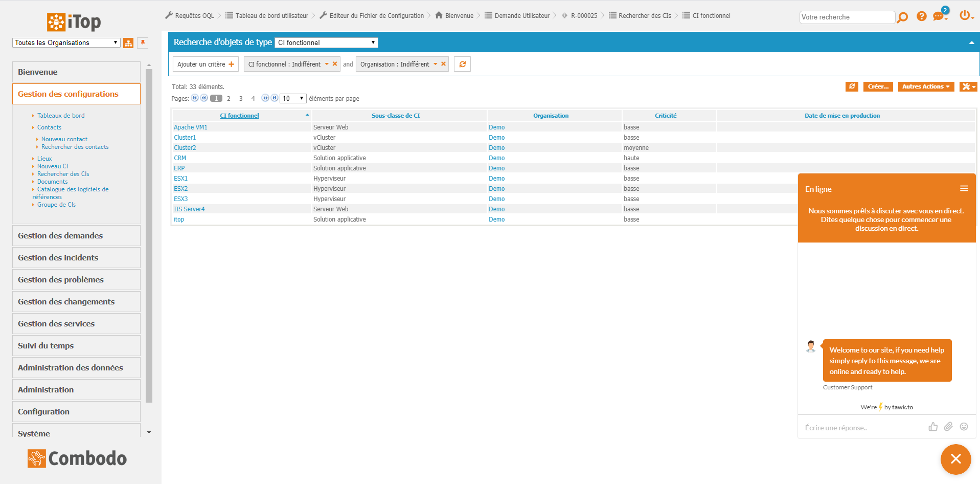Click the organization hierarchy icon

pyautogui.click(x=128, y=43)
